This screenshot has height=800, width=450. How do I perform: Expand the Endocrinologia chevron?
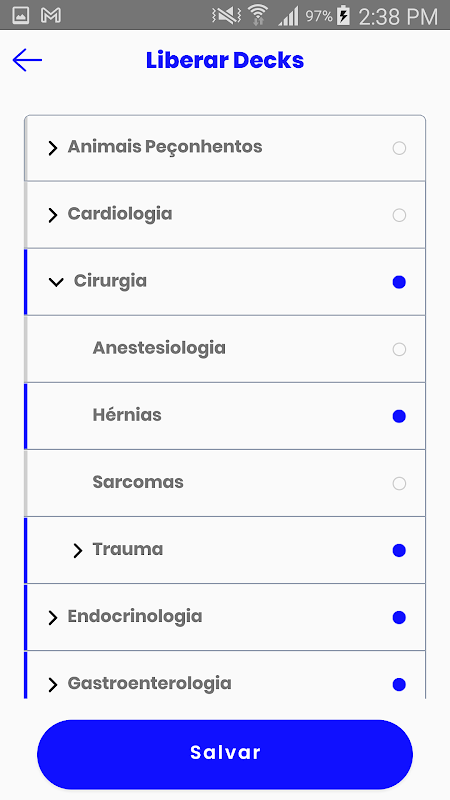(x=53, y=618)
